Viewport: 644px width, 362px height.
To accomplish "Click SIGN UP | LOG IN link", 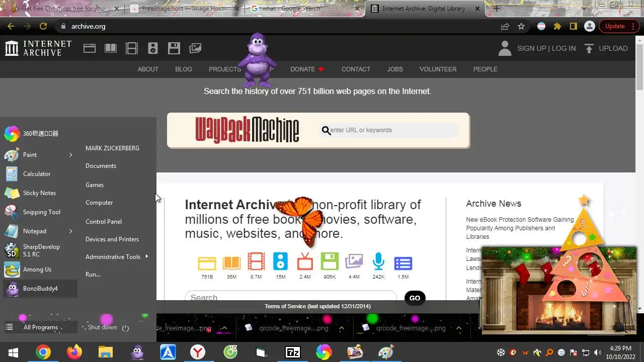I will coord(546,48).
